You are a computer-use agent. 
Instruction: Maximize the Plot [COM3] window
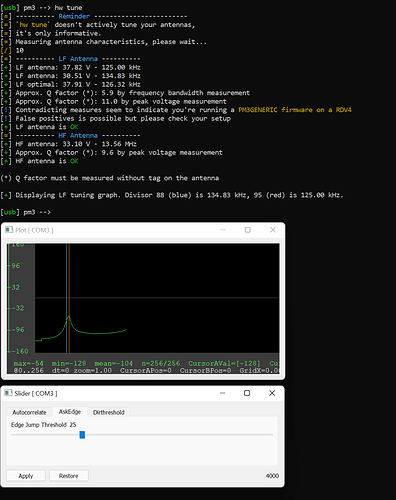click(248, 230)
